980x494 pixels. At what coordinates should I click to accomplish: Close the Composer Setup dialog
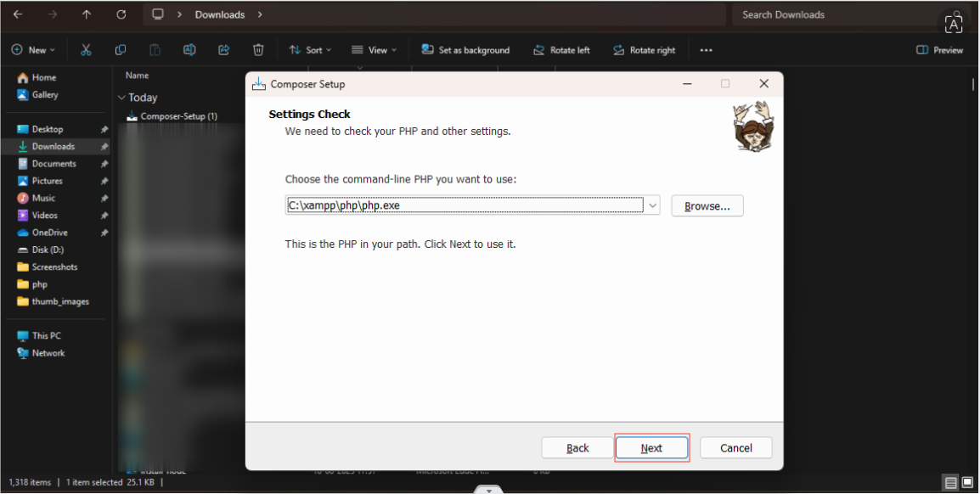click(x=763, y=84)
